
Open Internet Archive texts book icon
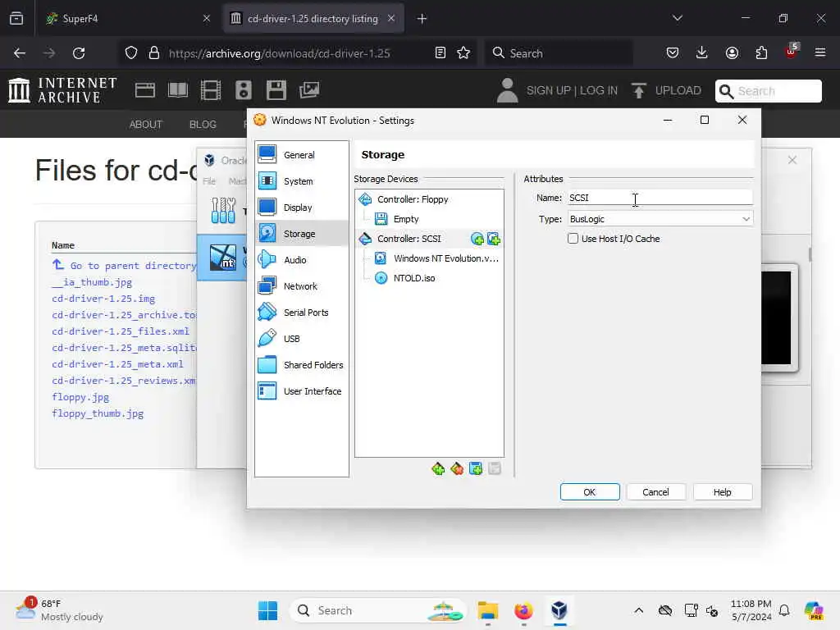point(178,90)
